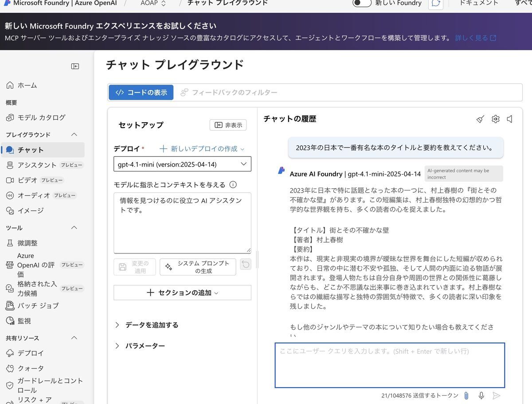Click the feedback chat icon in header
The image size is (532, 404).
point(436,4)
